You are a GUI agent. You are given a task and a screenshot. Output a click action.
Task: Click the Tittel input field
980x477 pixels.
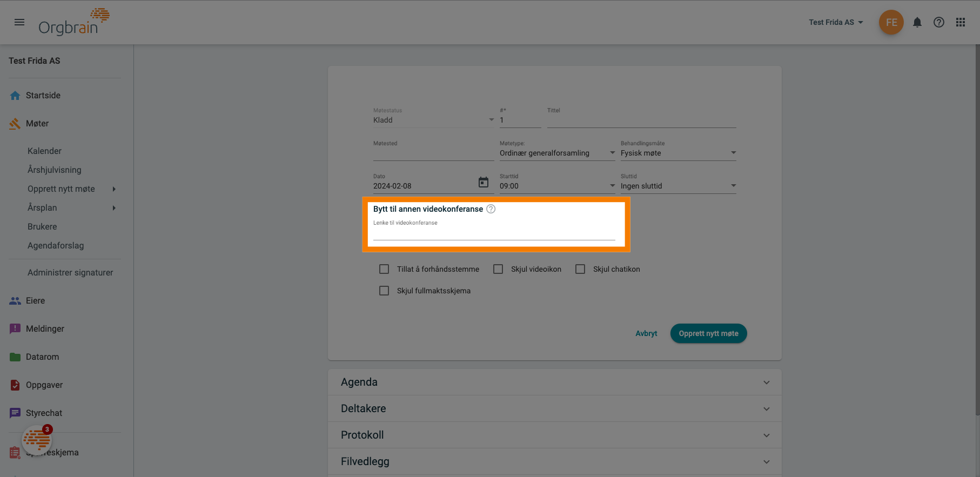pyautogui.click(x=641, y=120)
